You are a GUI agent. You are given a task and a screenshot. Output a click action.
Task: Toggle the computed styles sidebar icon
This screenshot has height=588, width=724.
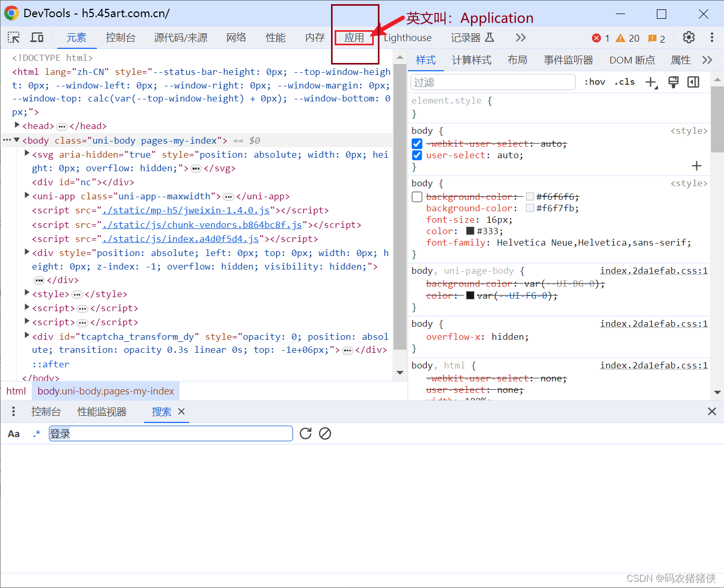pos(693,82)
